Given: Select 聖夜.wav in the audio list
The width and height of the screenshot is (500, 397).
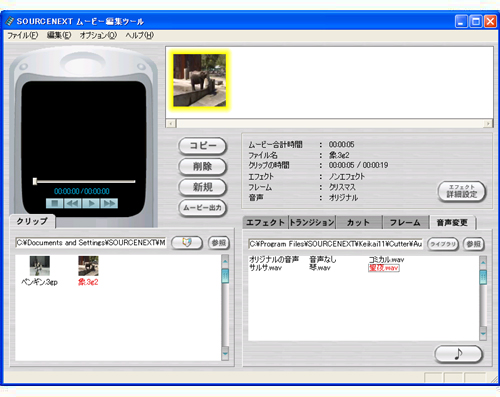Looking at the screenshot, I should pos(384,268).
